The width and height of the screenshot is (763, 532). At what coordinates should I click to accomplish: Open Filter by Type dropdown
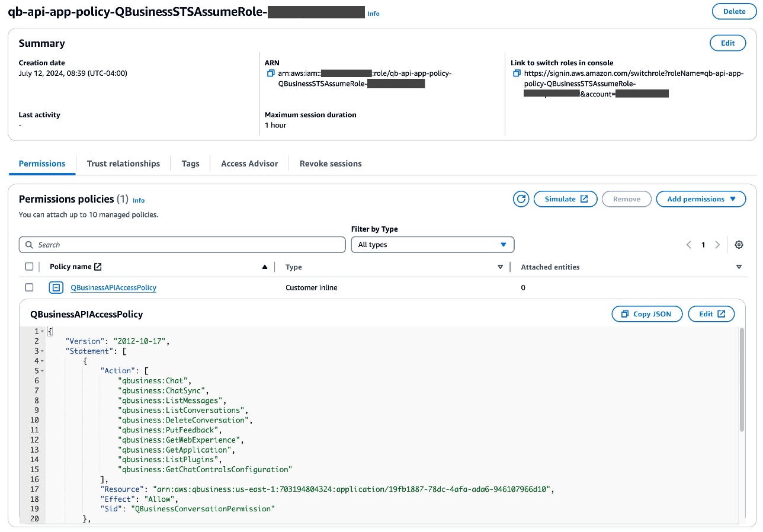[432, 245]
